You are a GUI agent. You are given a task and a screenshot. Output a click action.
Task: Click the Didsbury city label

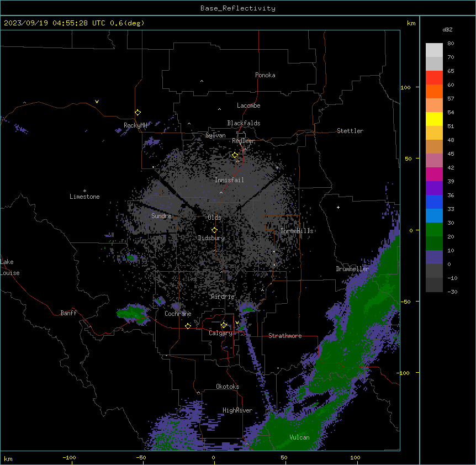(211, 238)
